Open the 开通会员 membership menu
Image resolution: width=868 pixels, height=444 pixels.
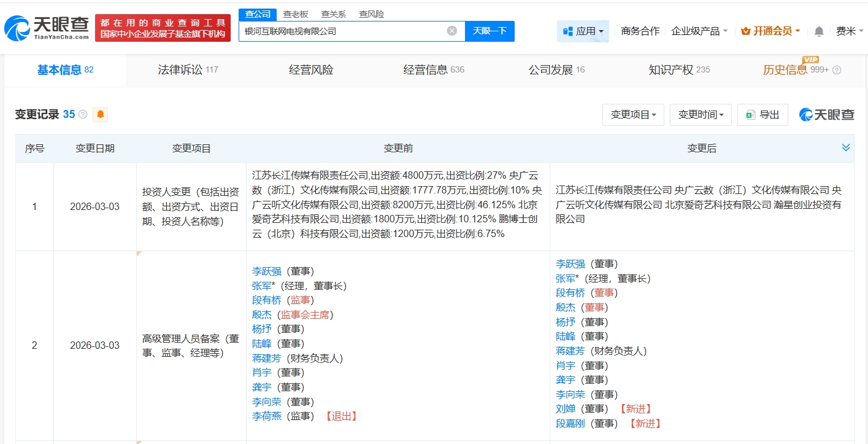(x=770, y=31)
